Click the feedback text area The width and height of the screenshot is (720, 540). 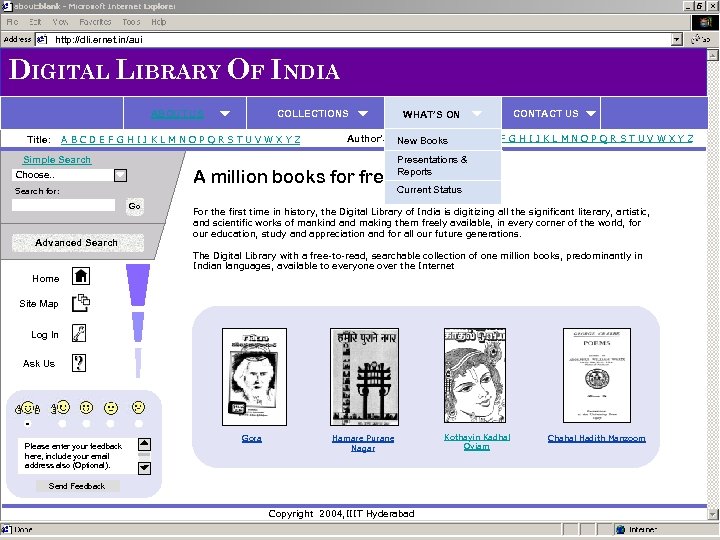pos(78,456)
